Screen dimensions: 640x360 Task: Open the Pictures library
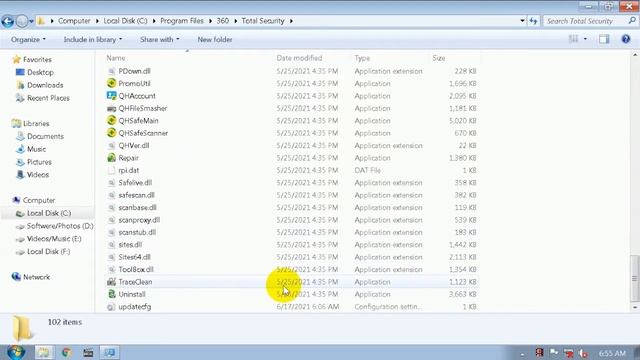point(39,162)
